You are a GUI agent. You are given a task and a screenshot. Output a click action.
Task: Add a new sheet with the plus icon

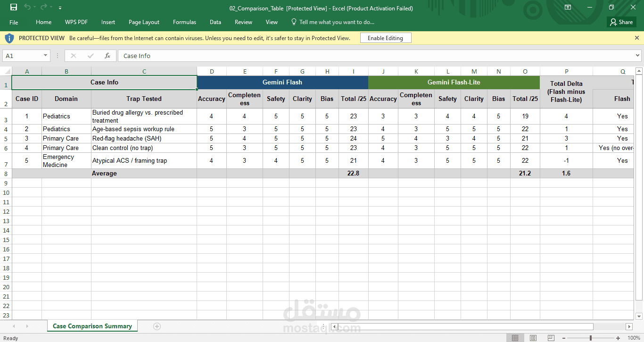pyautogui.click(x=157, y=326)
